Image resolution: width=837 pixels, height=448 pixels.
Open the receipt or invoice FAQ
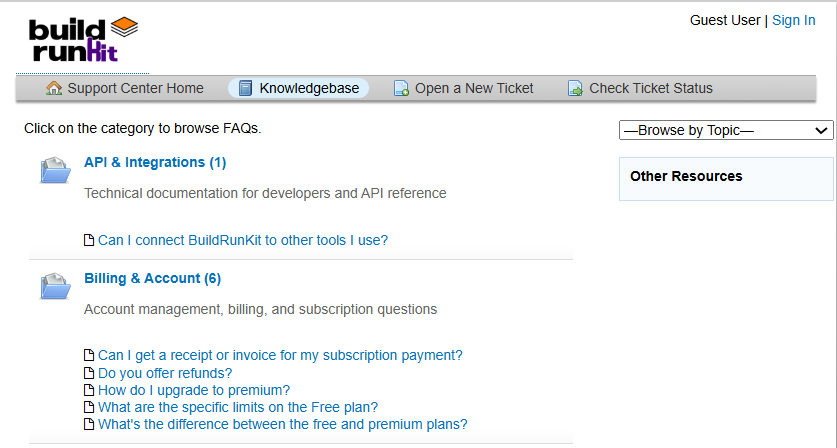(x=280, y=355)
